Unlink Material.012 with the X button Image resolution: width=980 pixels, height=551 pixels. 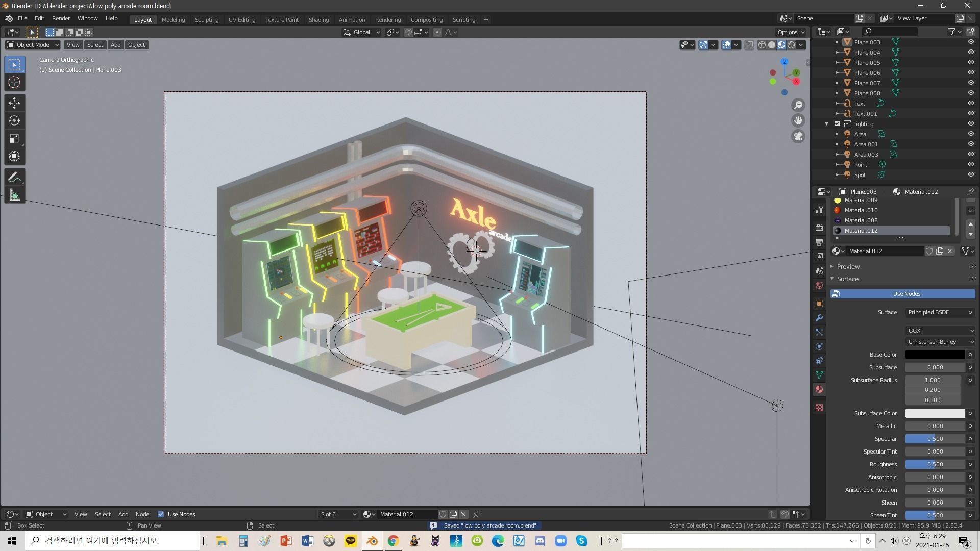tap(950, 251)
